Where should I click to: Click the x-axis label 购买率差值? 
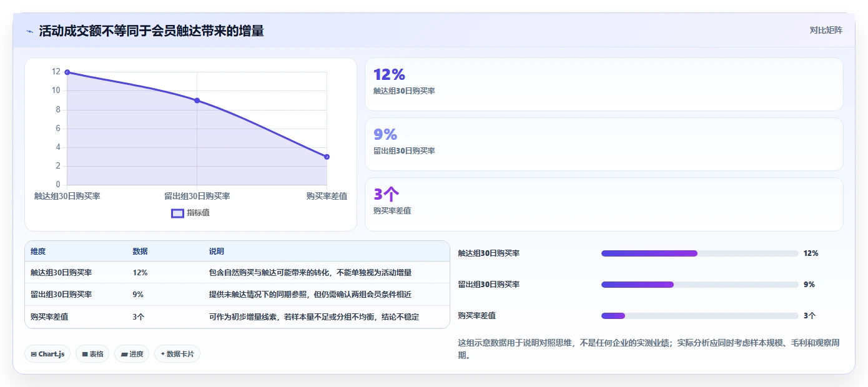[x=327, y=196]
